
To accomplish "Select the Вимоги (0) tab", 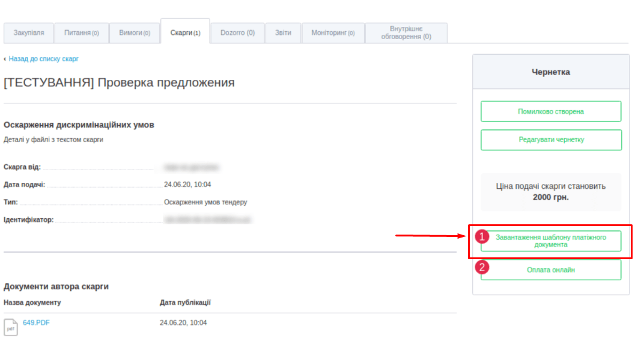I will [x=135, y=33].
